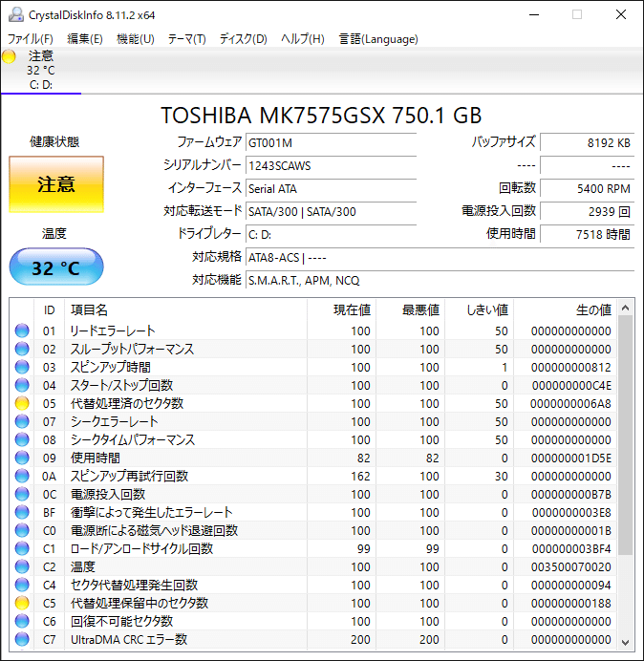This screenshot has height=661, width=644.
Task: Click the status icon for ID C0 磁気ヘッド退避回数
Action: pos(22,530)
